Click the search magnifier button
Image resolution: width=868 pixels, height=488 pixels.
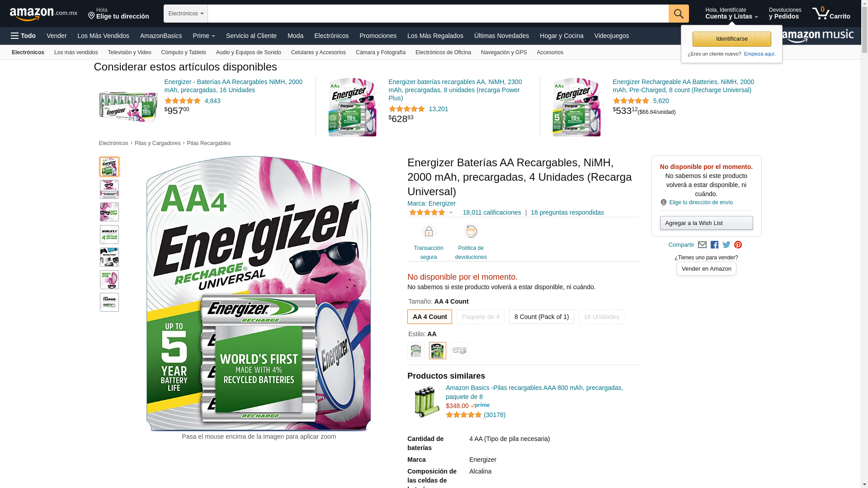pyautogui.click(x=679, y=14)
